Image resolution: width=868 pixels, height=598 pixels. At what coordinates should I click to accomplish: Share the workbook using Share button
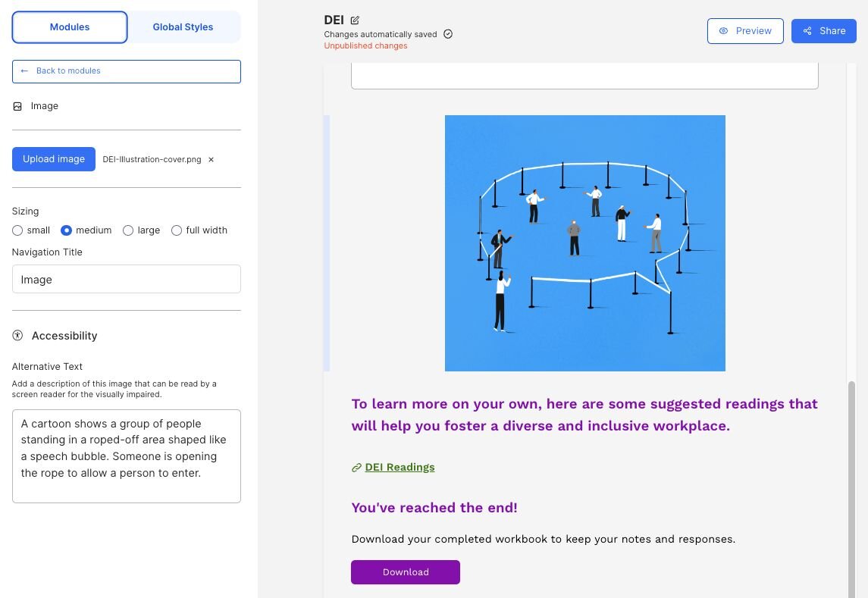tap(823, 31)
